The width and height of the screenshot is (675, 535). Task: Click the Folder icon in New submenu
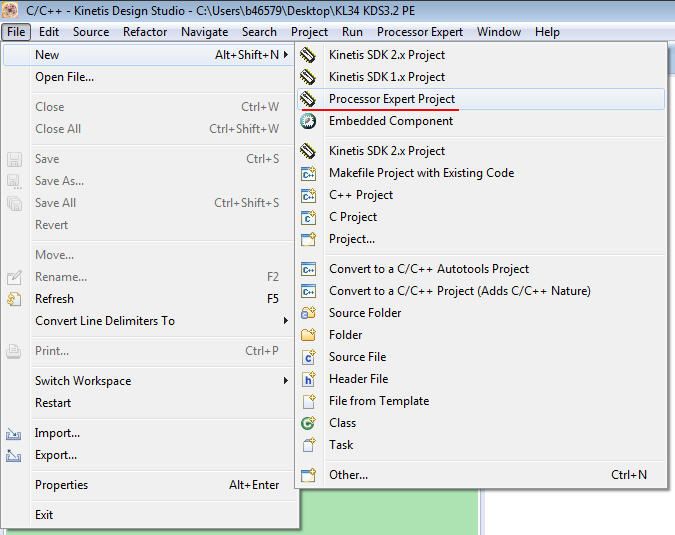[x=308, y=335]
